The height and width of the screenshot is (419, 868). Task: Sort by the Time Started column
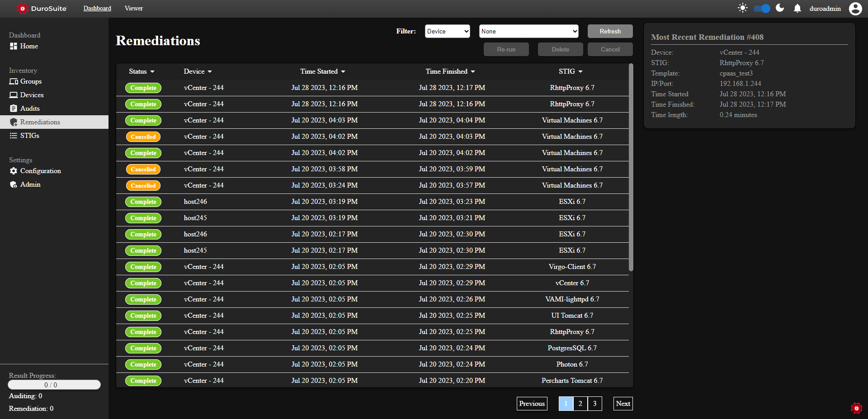coord(322,71)
